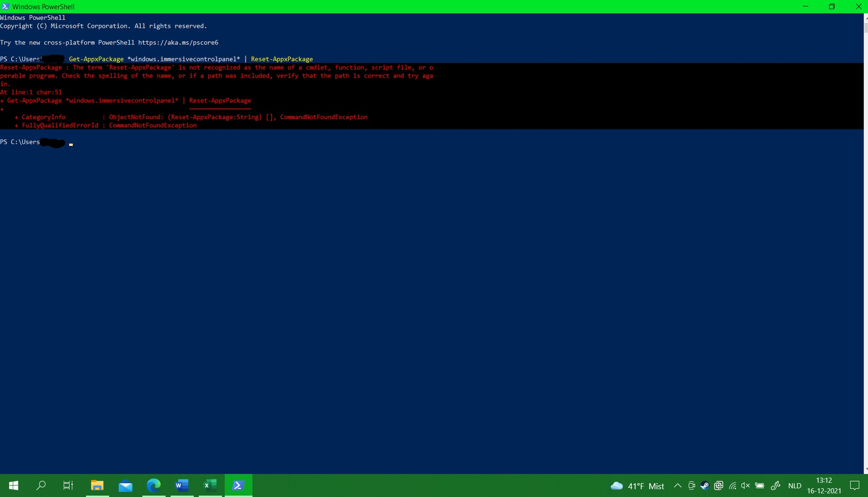Close the Windows PowerShell window
868x497 pixels.
(x=858, y=6)
